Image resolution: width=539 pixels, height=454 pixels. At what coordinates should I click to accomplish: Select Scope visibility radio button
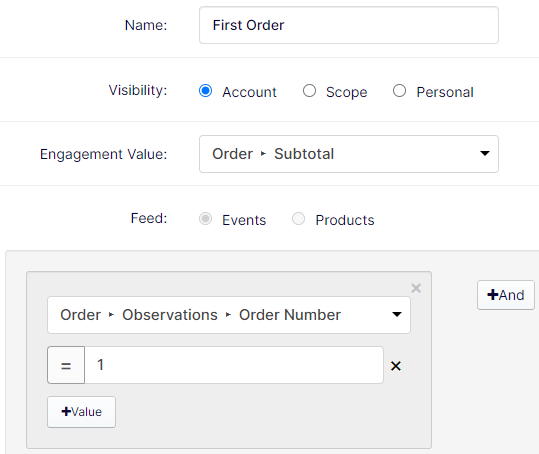pos(309,91)
